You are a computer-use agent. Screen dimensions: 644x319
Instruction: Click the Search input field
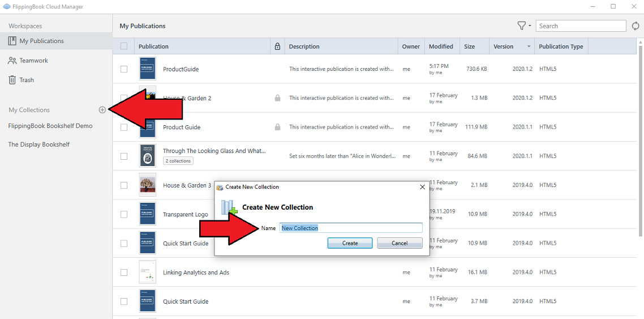click(581, 26)
